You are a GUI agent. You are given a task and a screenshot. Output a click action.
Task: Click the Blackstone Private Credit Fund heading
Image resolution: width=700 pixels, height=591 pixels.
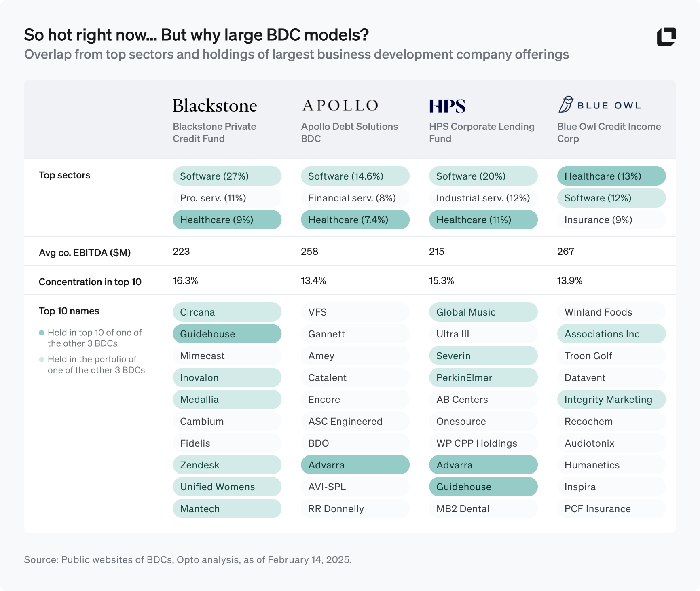tap(214, 133)
